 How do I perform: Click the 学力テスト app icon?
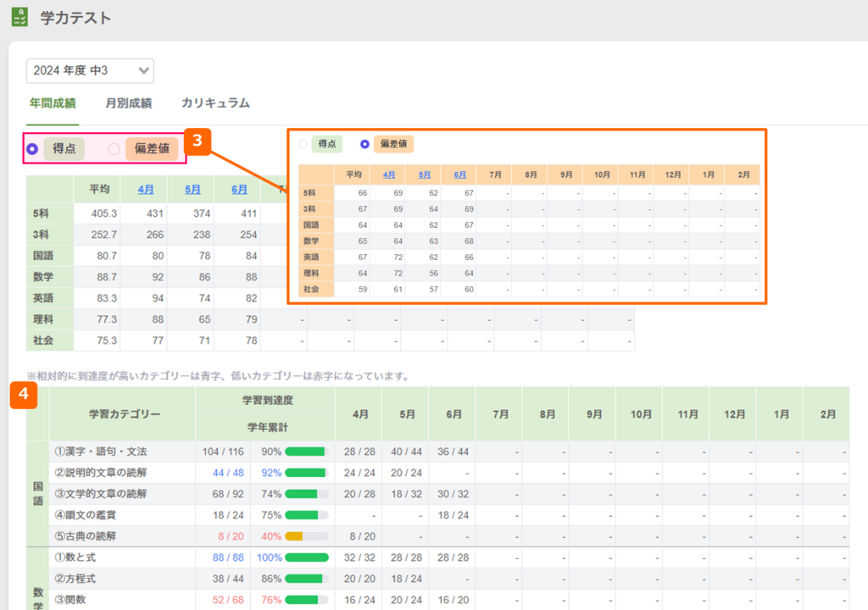tap(19, 18)
